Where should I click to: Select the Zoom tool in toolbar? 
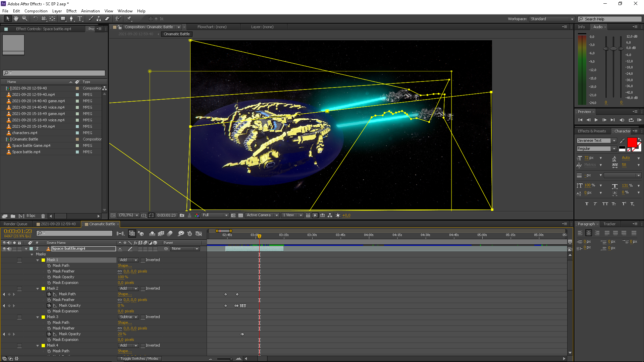click(x=24, y=19)
